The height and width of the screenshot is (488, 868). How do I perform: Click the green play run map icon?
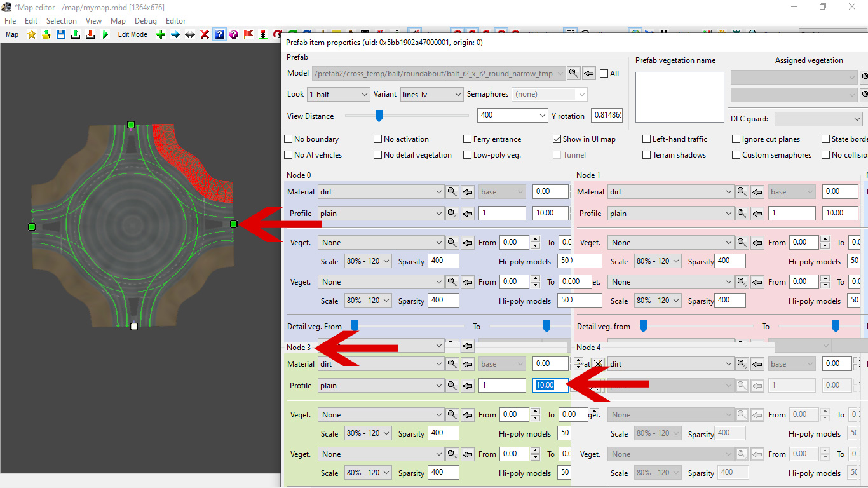105,34
